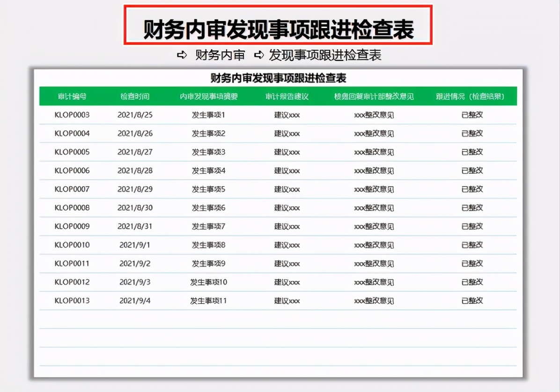Click the 发现事项跟进检查表 breadcrumb label

pyautogui.click(x=324, y=55)
